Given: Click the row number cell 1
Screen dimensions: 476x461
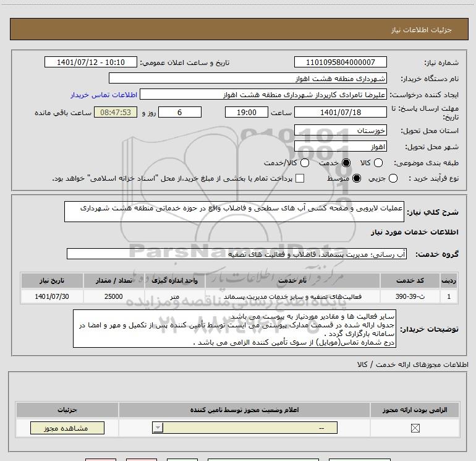Looking at the screenshot, I should point(449,296).
